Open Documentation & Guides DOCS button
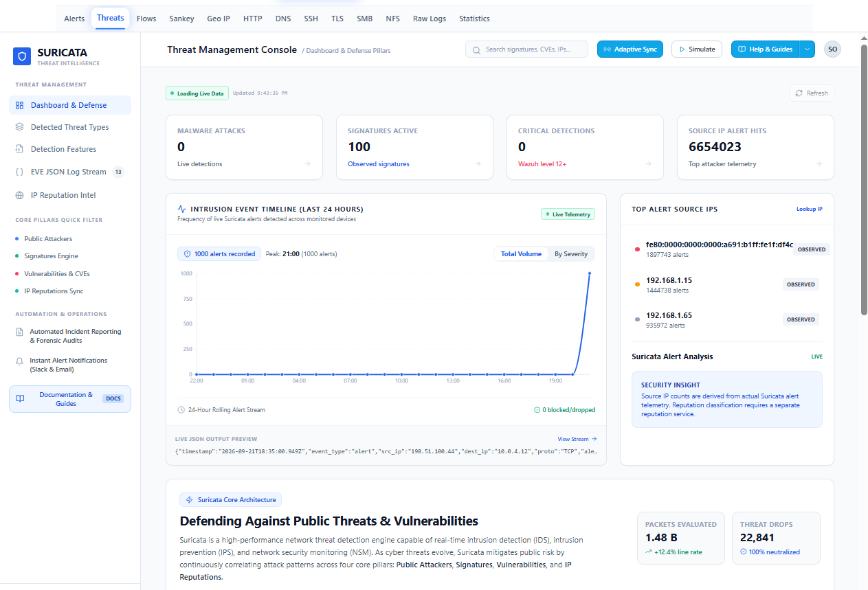 pos(70,399)
